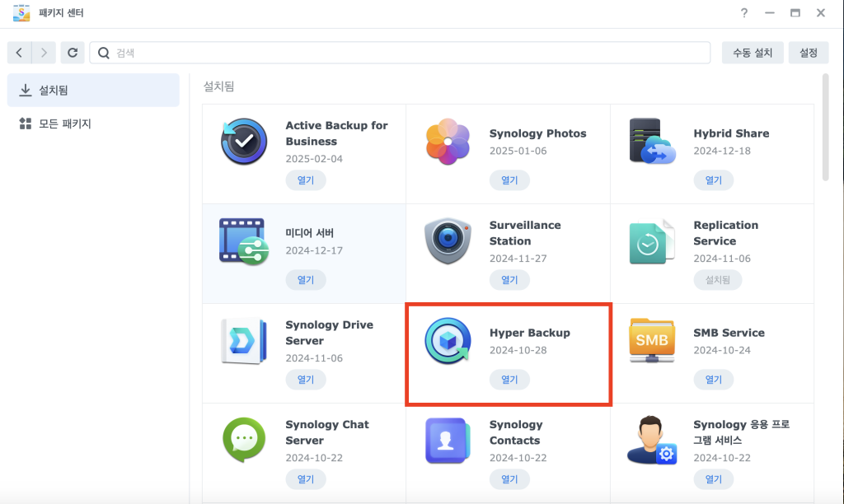Click the Synology Photos flower icon
The height and width of the screenshot is (504, 844).
click(x=448, y=142)
